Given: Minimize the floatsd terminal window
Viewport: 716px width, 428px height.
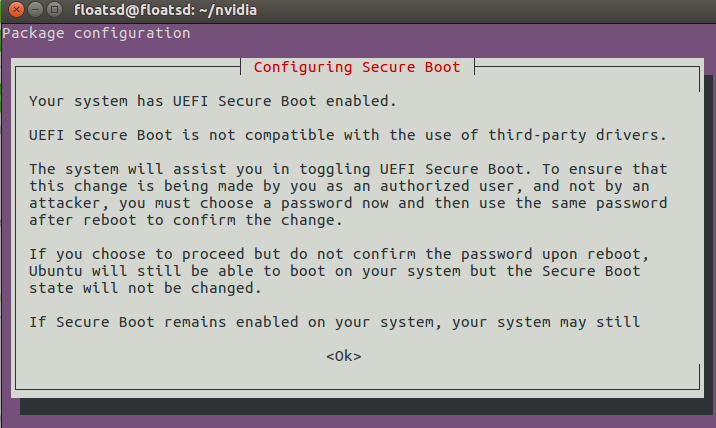Looking at the screenshot, I should click(x=35, y=9).
